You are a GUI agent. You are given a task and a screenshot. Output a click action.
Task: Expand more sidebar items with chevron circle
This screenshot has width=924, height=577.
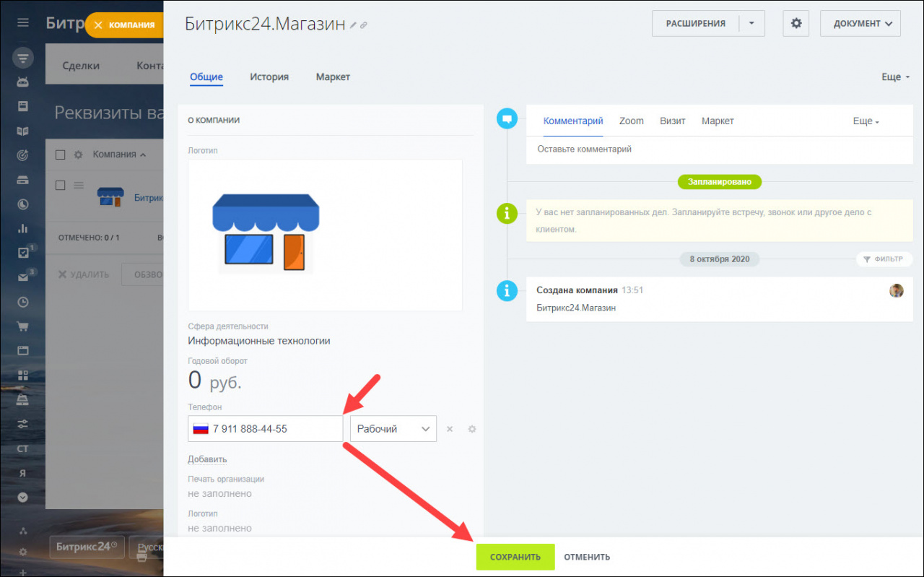pos(23,497)
